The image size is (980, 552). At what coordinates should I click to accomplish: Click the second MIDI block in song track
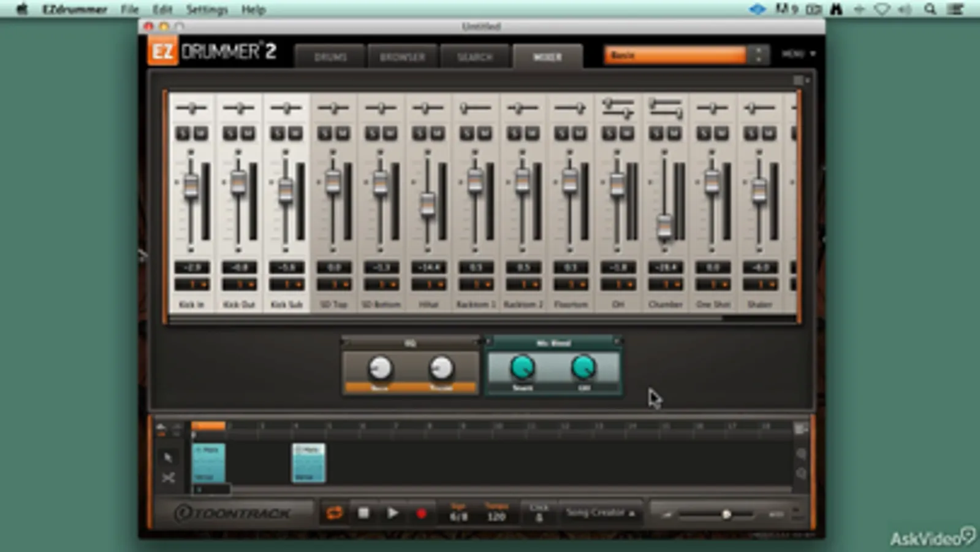pos(308,463)
